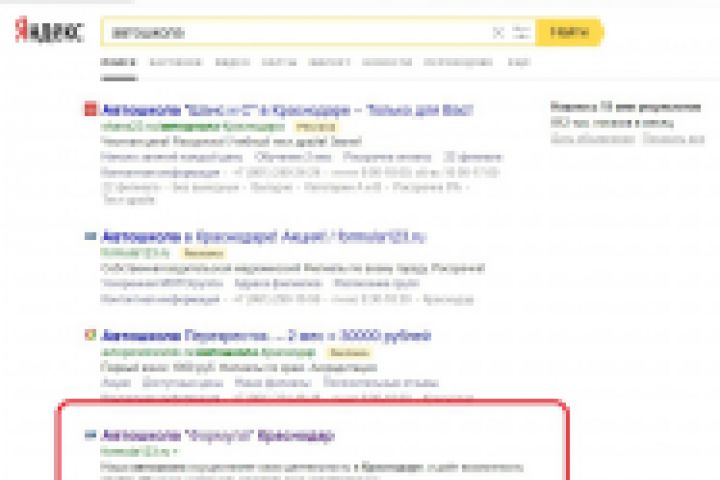Switch to the Видео tab
Viewport: 720px width, 480px height.
point(233,62)
